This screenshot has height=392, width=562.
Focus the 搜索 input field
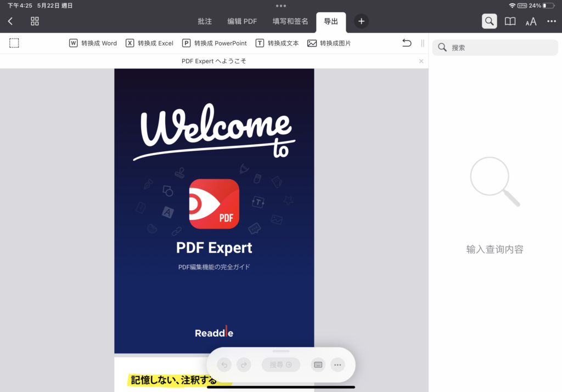pyautogui.click(x=495, y=48)
